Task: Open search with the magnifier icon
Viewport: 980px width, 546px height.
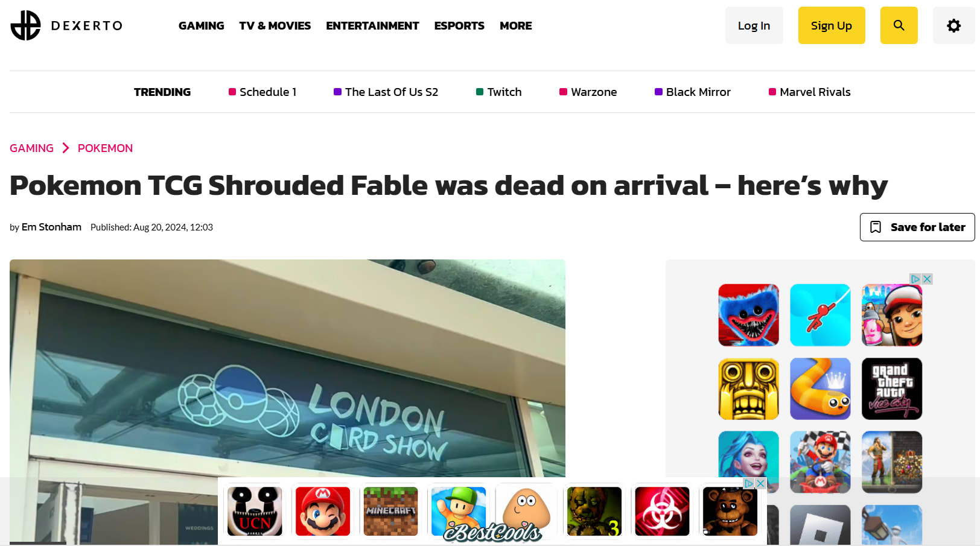Action: coord(899,25)
